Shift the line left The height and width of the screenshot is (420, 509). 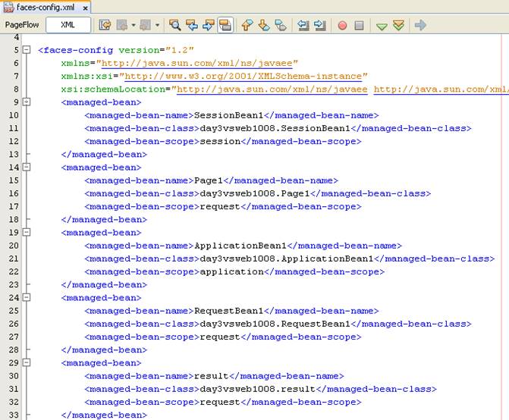point(303,25)
